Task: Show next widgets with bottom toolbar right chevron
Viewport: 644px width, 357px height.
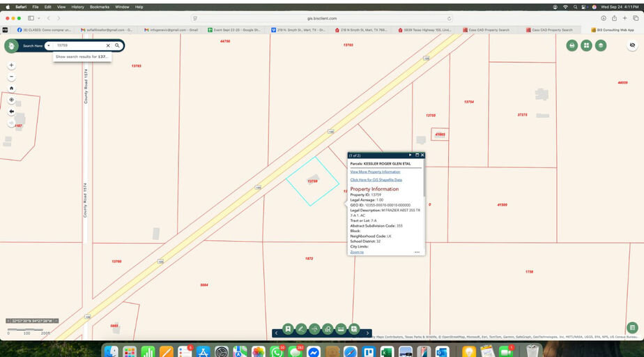Action: coord(367,333)
